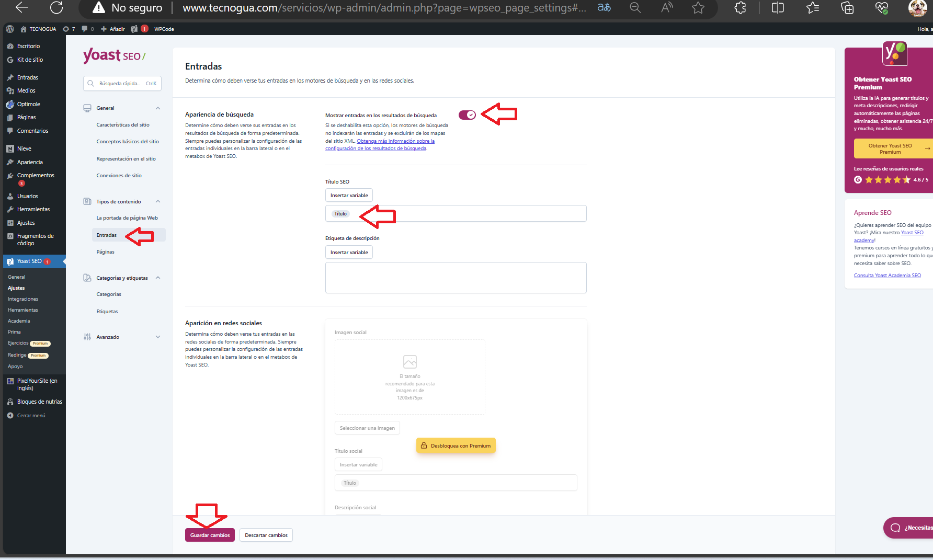Insert variable for Etiqueta de descripción

point(349,252)
